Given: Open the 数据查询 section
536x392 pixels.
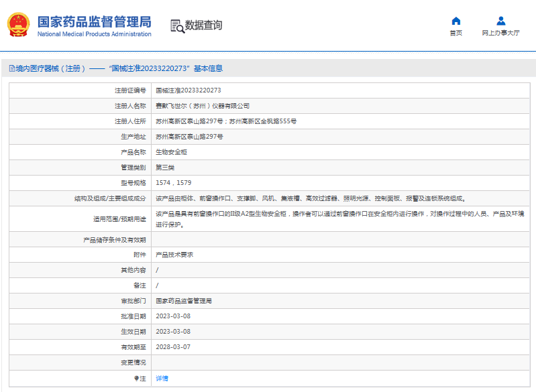Looking at the screenshot, I should (x=203, y=26).
